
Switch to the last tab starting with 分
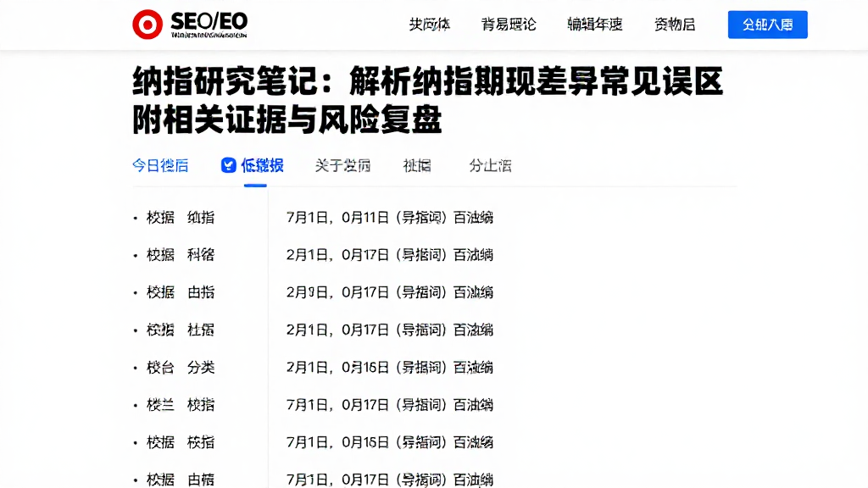coord(490,165)
